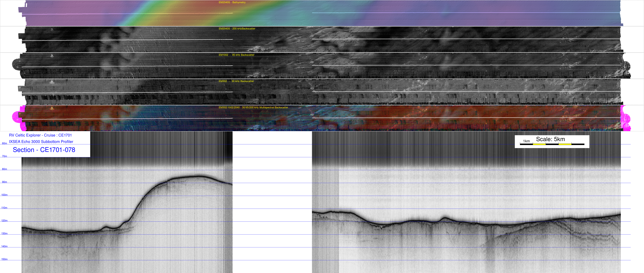Click the Multispectral Backscatter panel label
Screen dimensions: 644x273
[x=253, y=108]
